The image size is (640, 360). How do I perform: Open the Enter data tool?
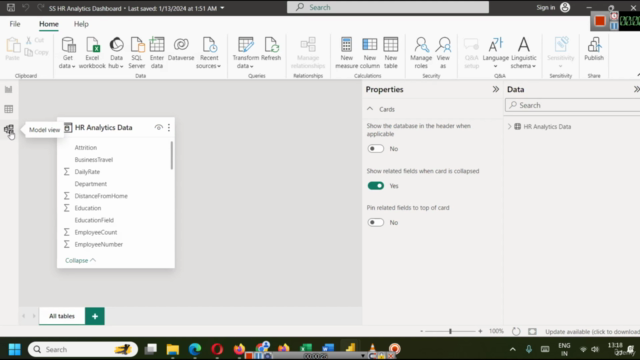[157, 53]
